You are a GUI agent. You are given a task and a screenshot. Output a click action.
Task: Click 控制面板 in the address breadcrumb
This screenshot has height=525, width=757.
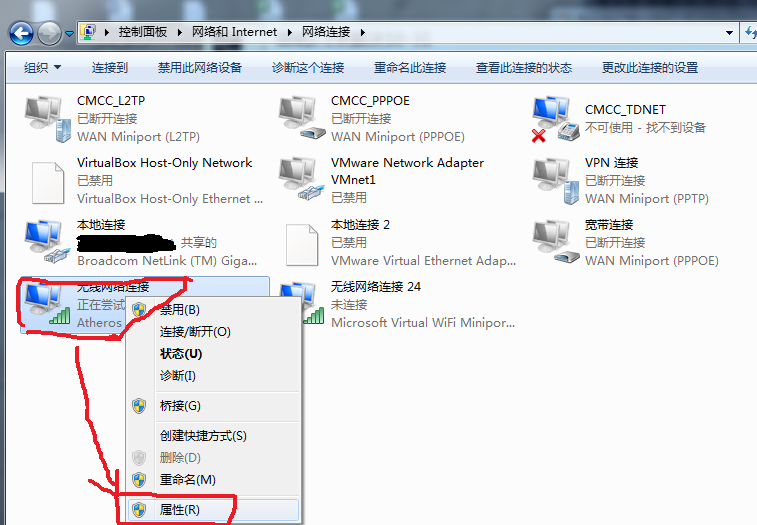click(x=143, y=32)
